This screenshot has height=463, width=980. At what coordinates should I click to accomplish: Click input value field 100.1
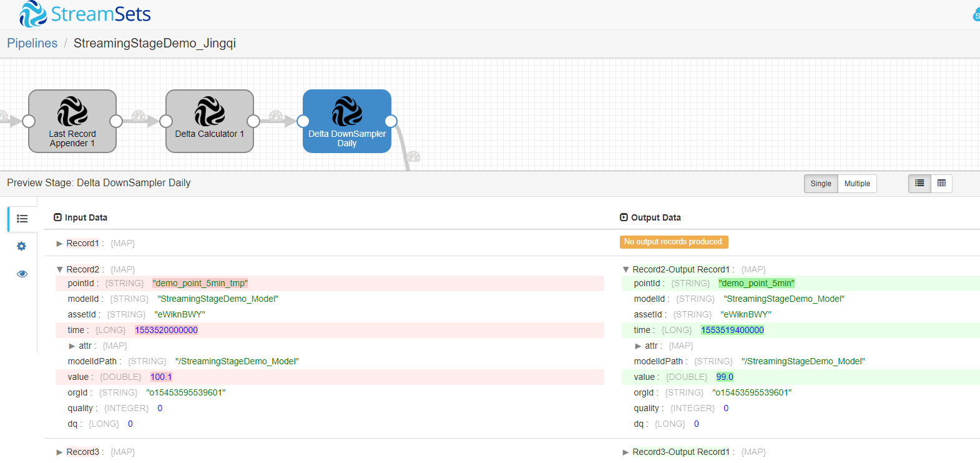(161, 377)
